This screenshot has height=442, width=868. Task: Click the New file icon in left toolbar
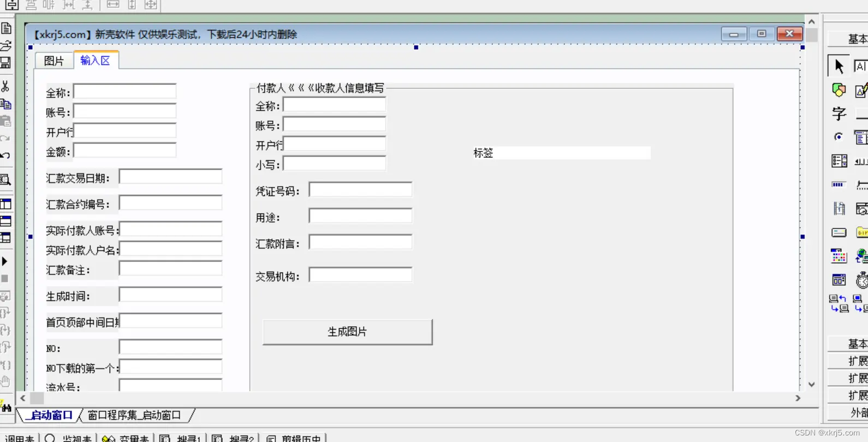(x=6, y=28)
